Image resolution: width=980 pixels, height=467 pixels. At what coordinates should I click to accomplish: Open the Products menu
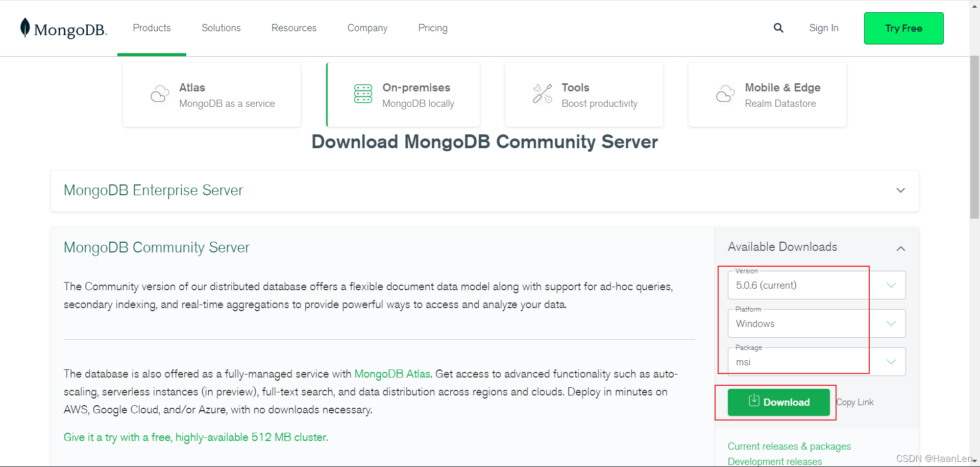pyautogui.click(x=152, y=28)
